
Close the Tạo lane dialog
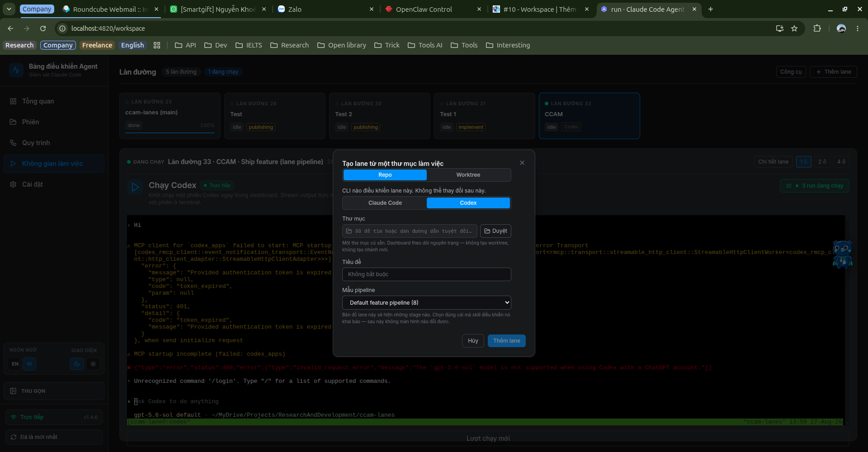(x=522, y=163)
